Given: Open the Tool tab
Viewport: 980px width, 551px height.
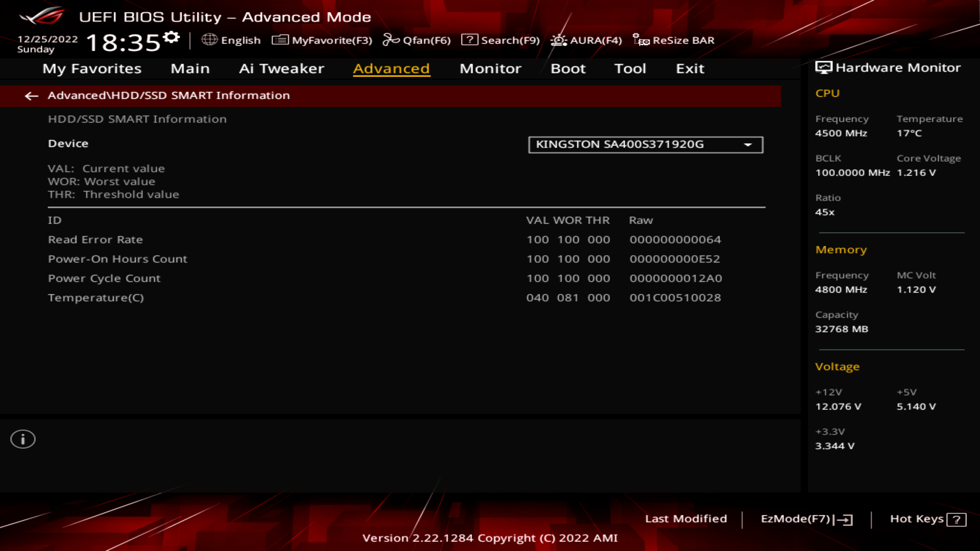Looking at the screenshot, I should pyautogui.click(x=630, y=68).
